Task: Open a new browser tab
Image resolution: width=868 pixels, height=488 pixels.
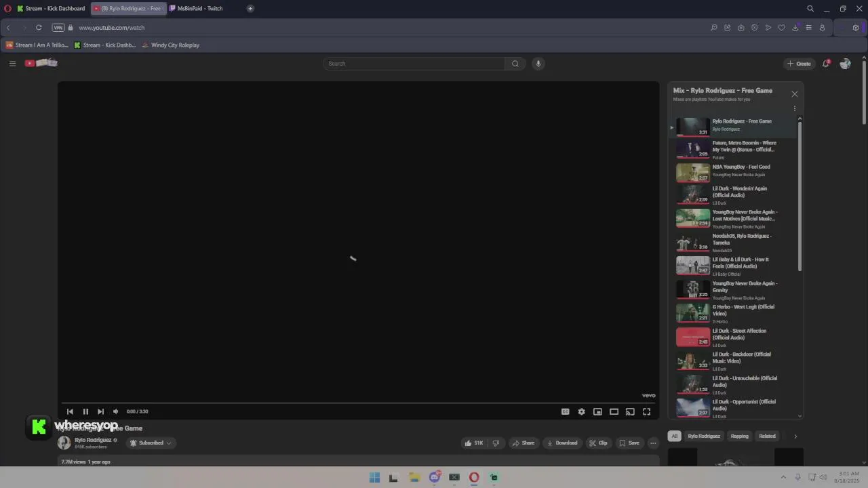Action: pos(250,9)
